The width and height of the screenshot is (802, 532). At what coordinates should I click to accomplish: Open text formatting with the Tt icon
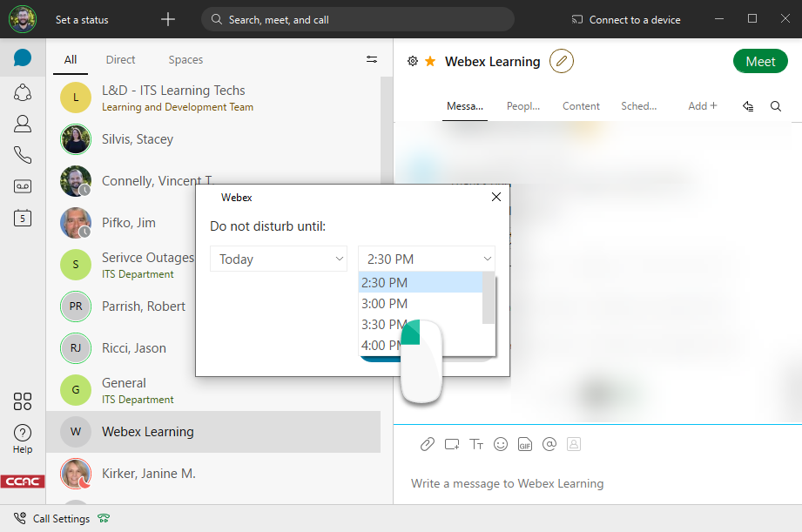[476, 444]
